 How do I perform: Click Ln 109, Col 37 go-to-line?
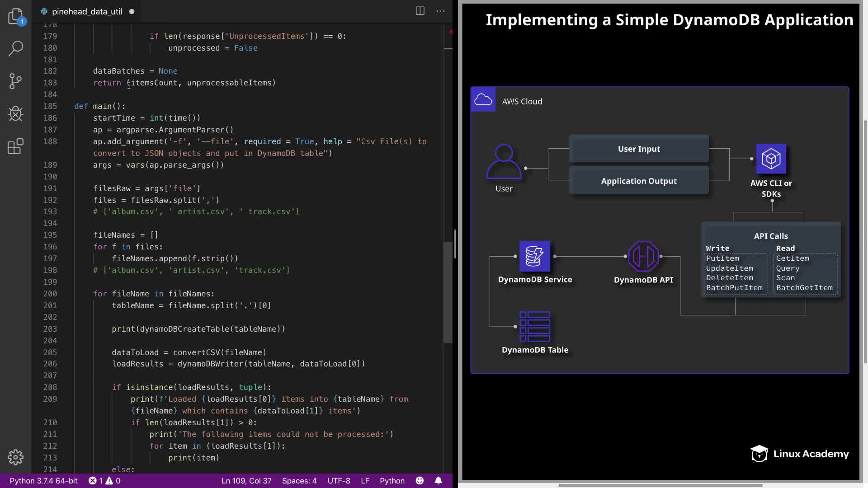246,481
